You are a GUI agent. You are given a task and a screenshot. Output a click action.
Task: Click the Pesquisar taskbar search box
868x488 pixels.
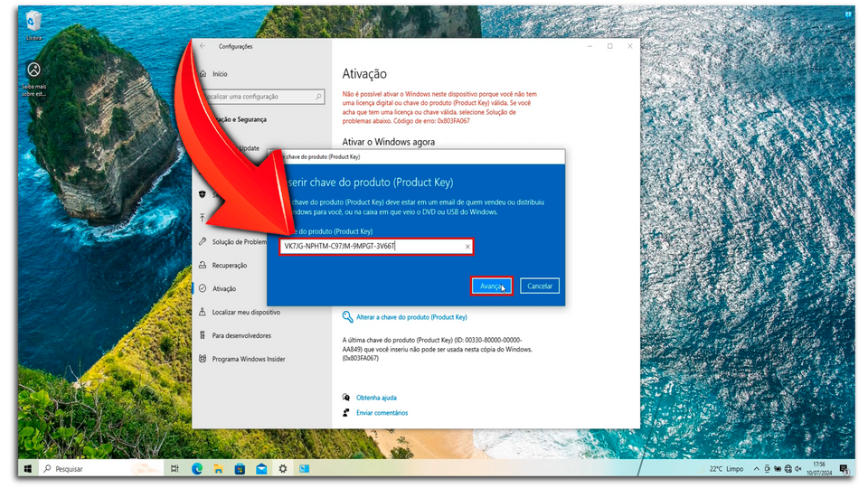click(102, 469)
